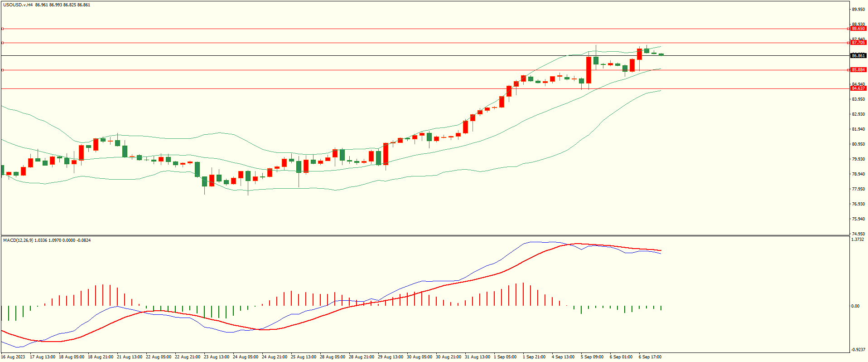
Task: Click the 1.3732 label on MACD scale
Action: [858, 240]
